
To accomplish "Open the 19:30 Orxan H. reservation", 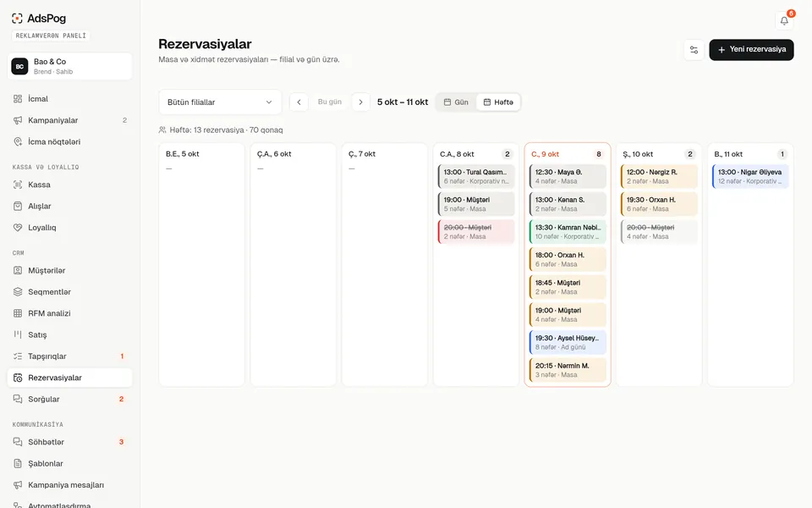I will (x=659, y=204).
